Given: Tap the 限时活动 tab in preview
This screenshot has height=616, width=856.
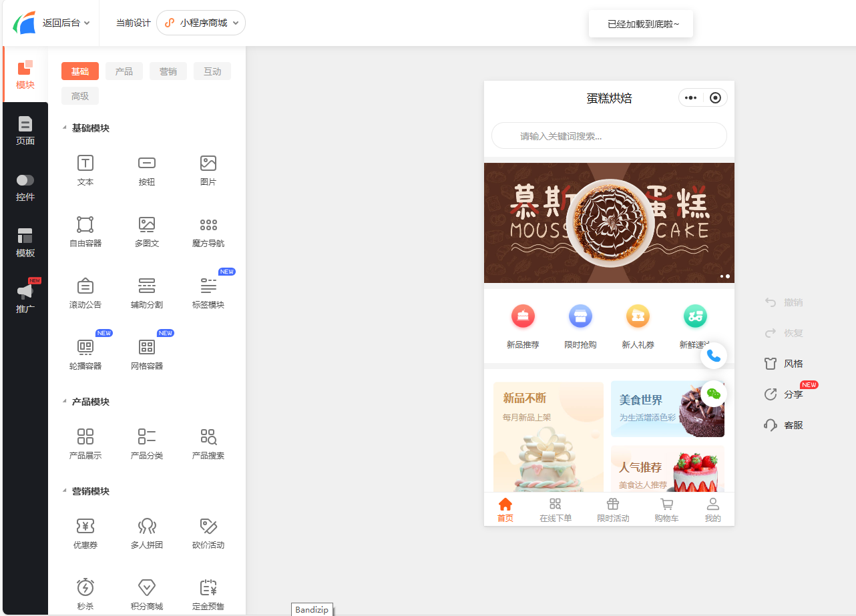Looking at the screenshot, I should tap(613, 510).
